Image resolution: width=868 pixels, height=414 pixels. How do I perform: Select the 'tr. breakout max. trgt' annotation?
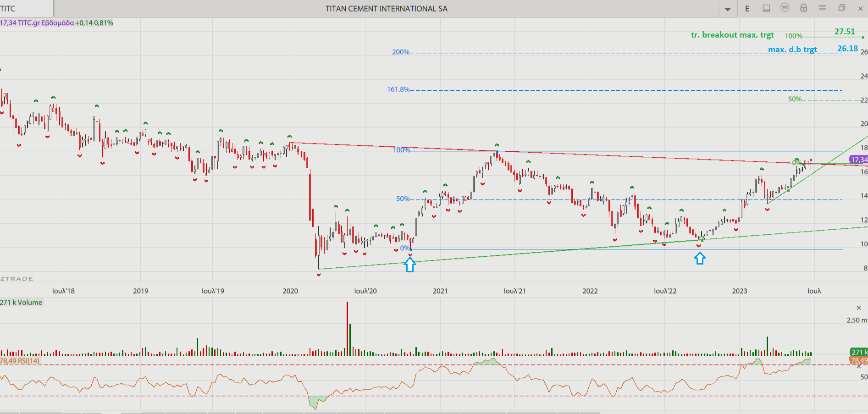coord(732,35)
